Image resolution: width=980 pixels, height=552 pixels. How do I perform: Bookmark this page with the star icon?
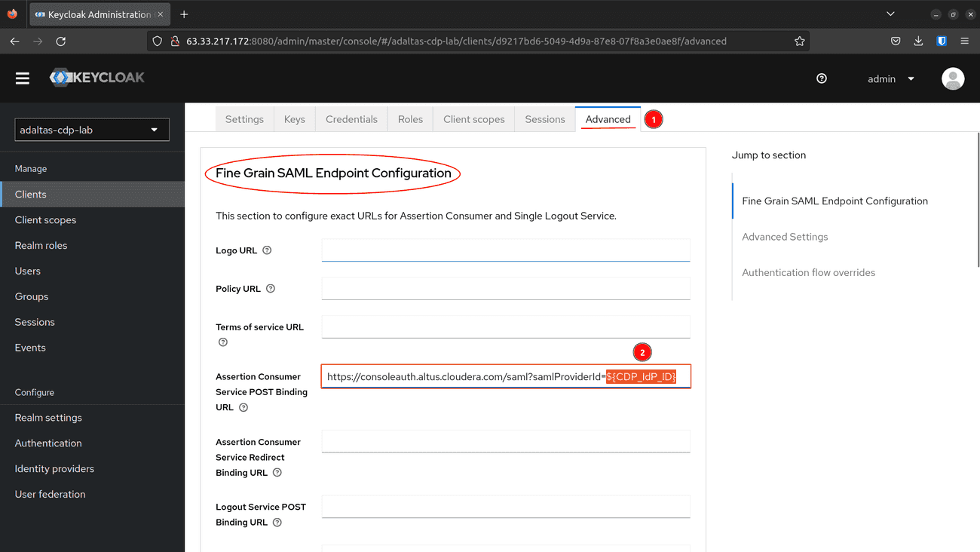pos(799,41)
